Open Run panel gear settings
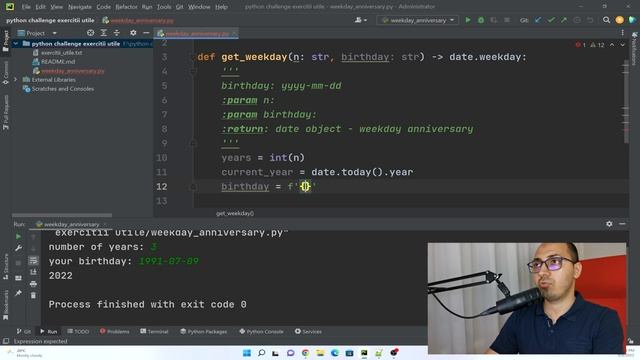Screen dimensions: 640x360 pyautogui.click(x=609, y=224)
